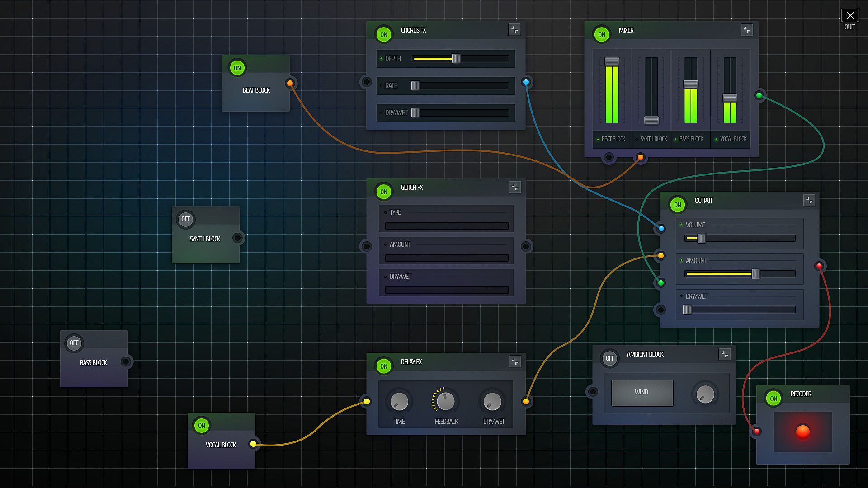Enable the Bass Block power toggle
The height and width of the screenshot is (488, 868).
click(x=74, y=343)
